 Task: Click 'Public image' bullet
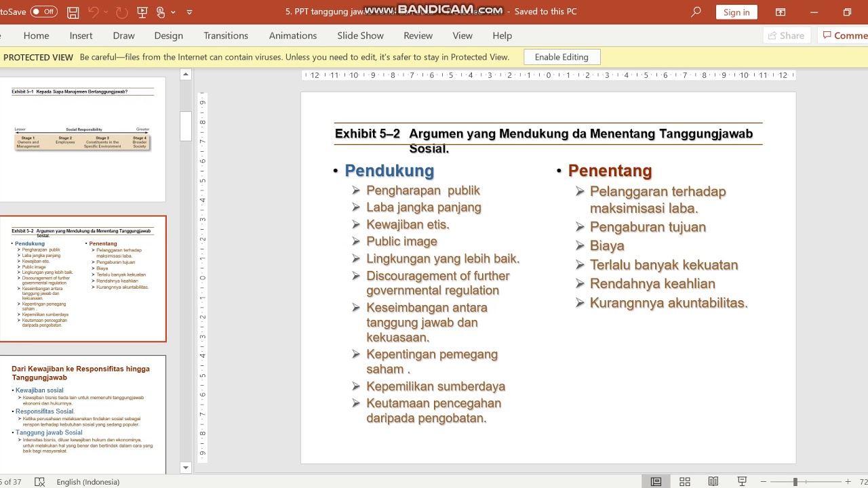pos(401,241)
